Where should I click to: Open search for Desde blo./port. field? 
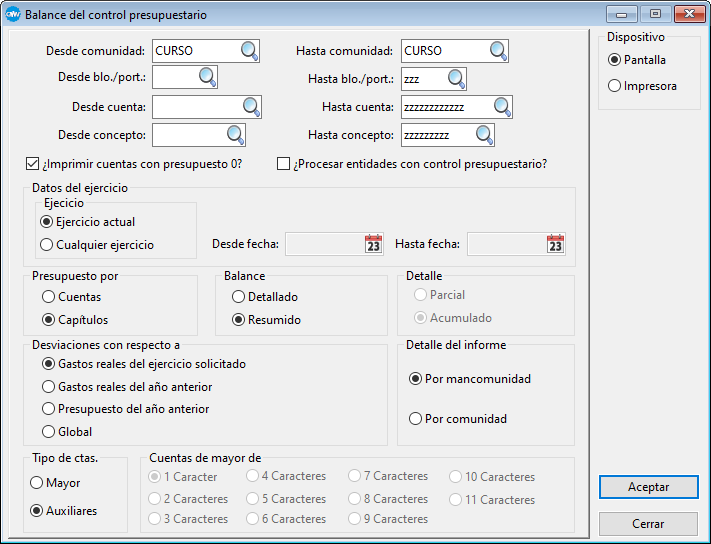206,78
